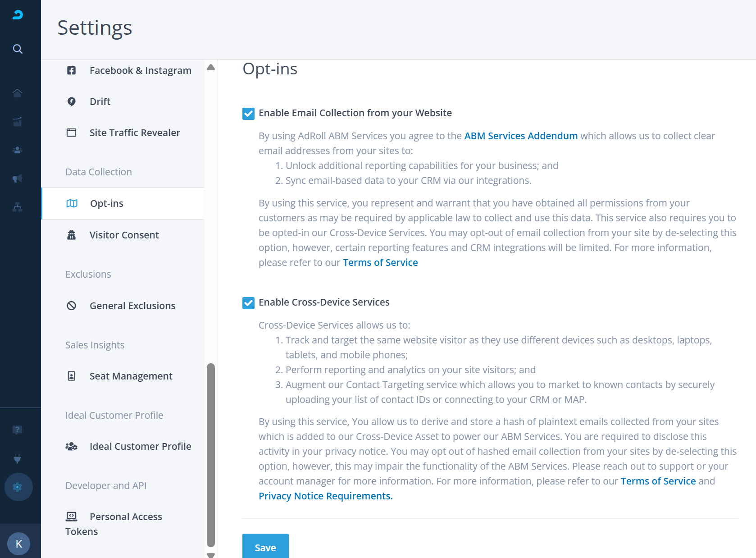Open the integrations plug icon
Screen dimensions: 756x558
[x=18, y=459]
